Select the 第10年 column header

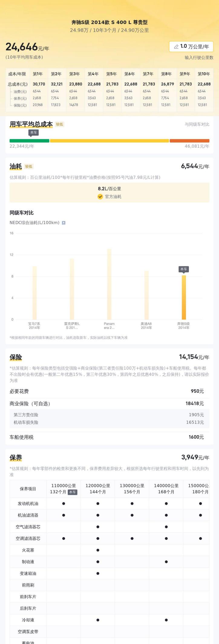pyautogui.click(x=204, y=74)
